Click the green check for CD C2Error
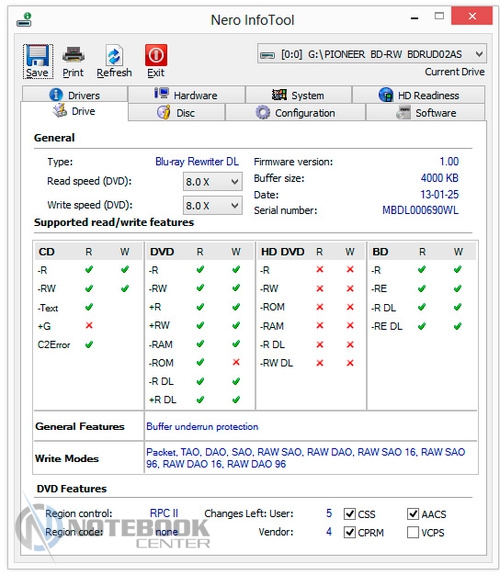 tap(89, 344)
